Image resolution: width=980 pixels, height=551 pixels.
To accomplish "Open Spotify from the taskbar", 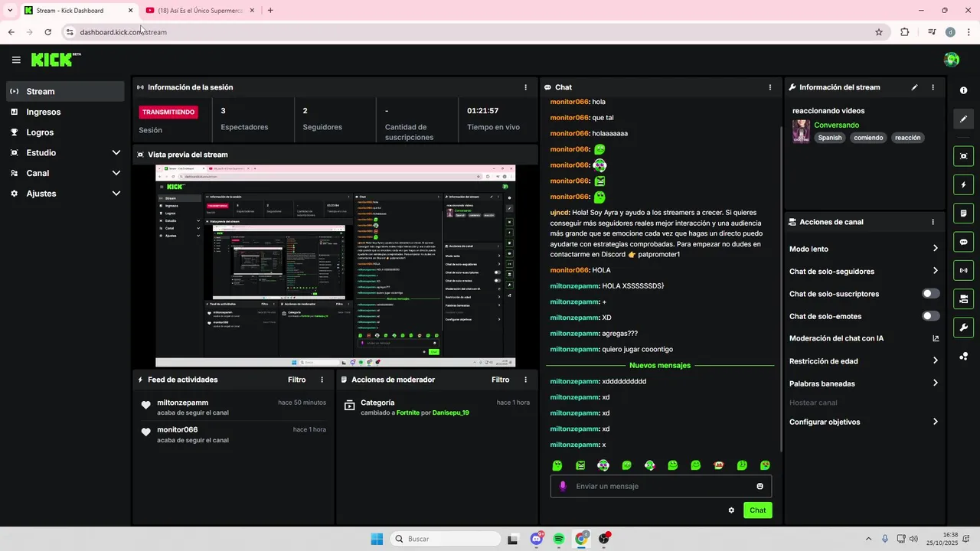I will pos(559,539).
